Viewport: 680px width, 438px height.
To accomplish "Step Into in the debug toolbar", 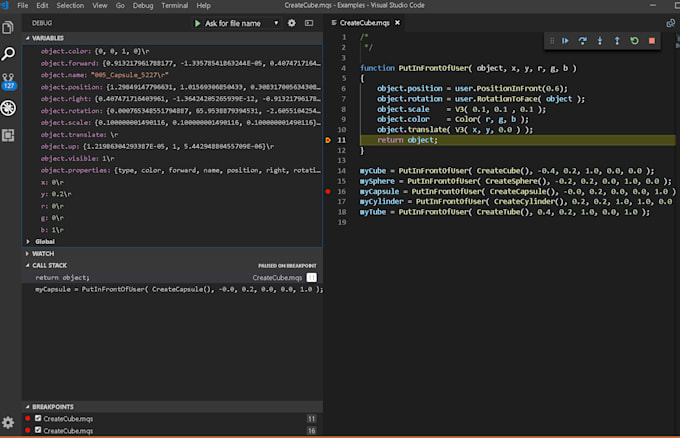I will tap(600, 41).
